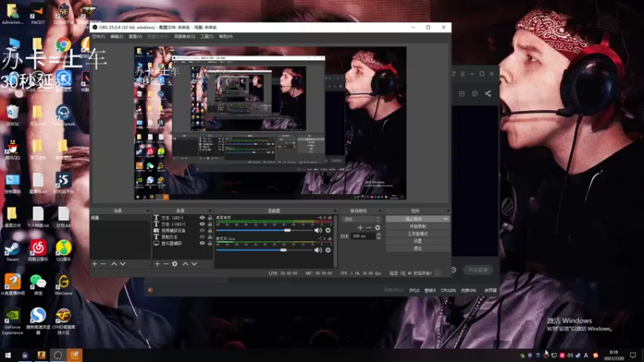This screenshot has width=644, height=362.
Task: Toggle the lock on the display capture source
Action: pos(210,244)
